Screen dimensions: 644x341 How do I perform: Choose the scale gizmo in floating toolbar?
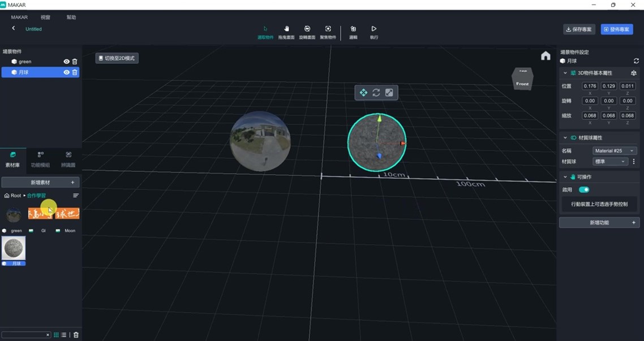click(x=389, y=93)
